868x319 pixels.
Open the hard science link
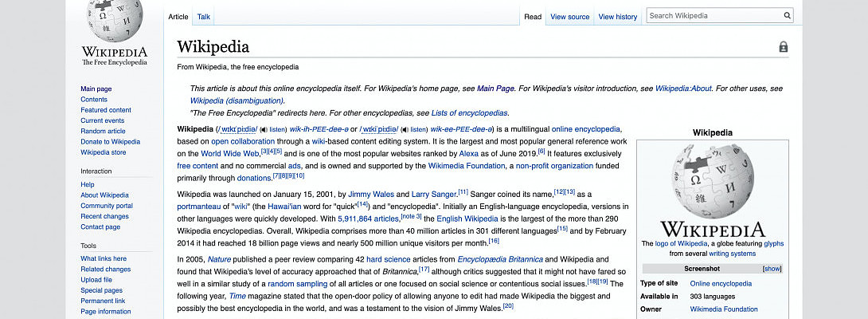click(388, 259)
